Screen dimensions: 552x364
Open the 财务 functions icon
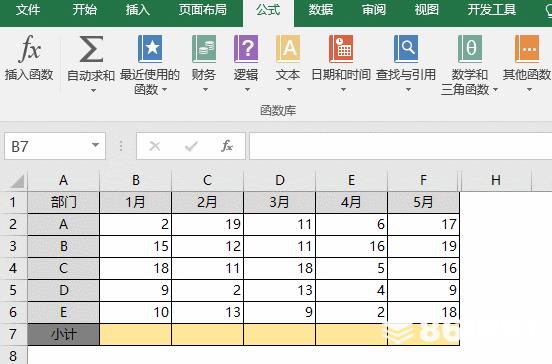coord(204,49)
